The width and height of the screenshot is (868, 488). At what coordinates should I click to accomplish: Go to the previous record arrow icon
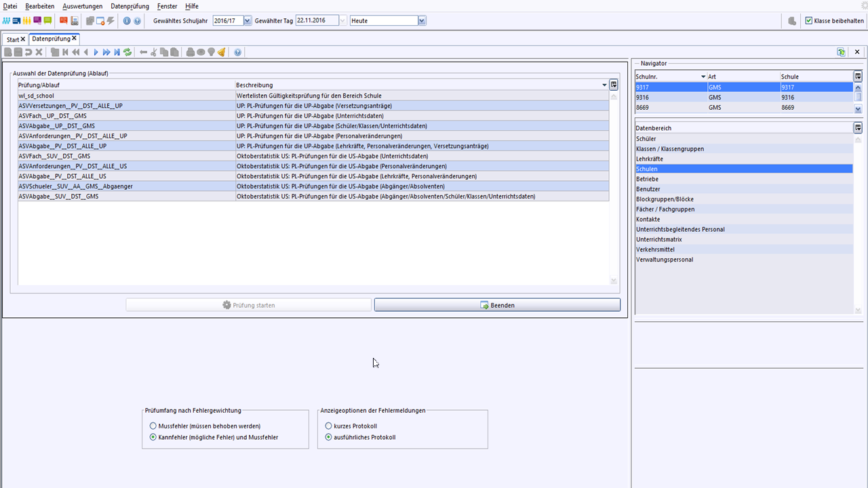pyautogui.click(x=85, y=52)
